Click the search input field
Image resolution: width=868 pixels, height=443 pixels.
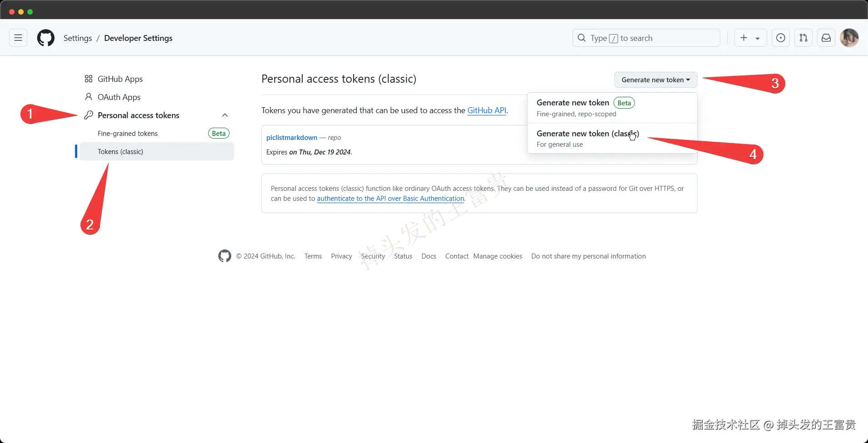coord(646,38)
